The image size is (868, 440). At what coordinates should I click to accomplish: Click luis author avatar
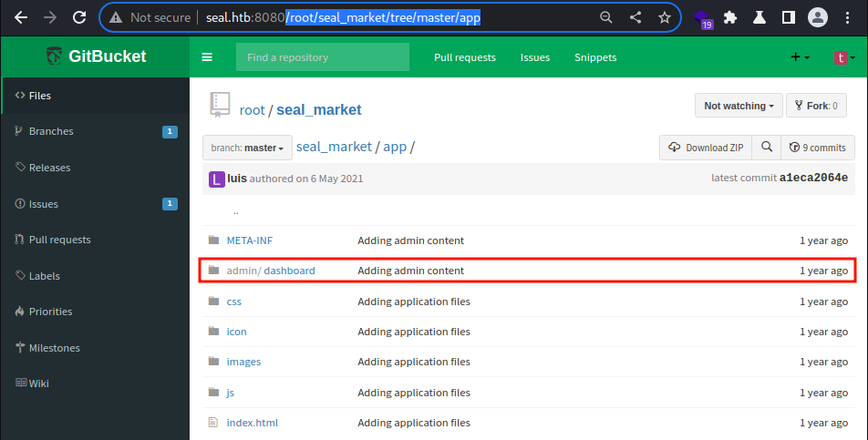pyautogui.click(x=216, y=179)
